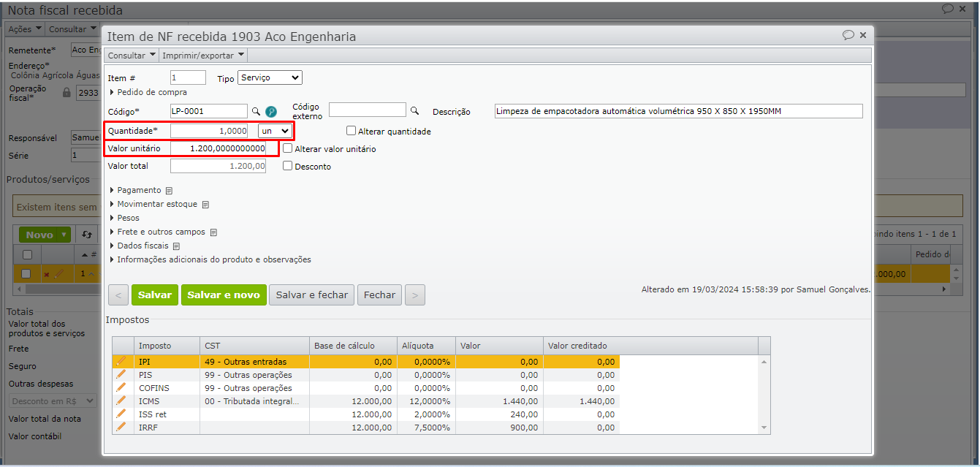980x467 pixels.
Task: Sort taxes by Imposto column header
Action: click(x=167, y=346)
